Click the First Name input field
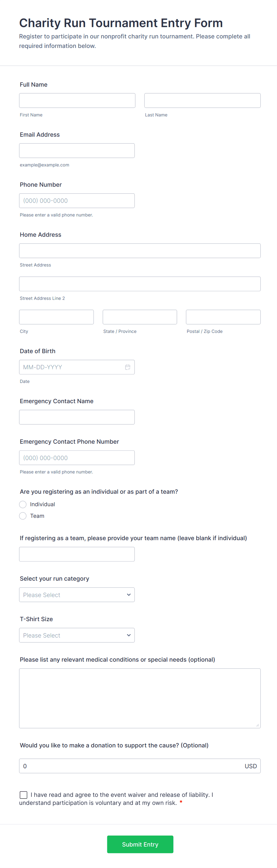This screenshot has width=277, height=868. (77, 100)
